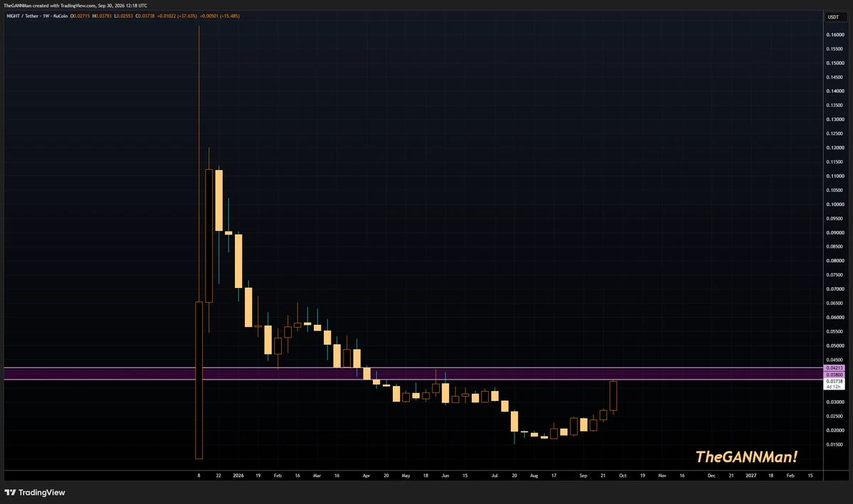The width and height of the screenshot is (853, 504).
Task: Click the 0.14000 label on price axis
Action: pos(835,91)
